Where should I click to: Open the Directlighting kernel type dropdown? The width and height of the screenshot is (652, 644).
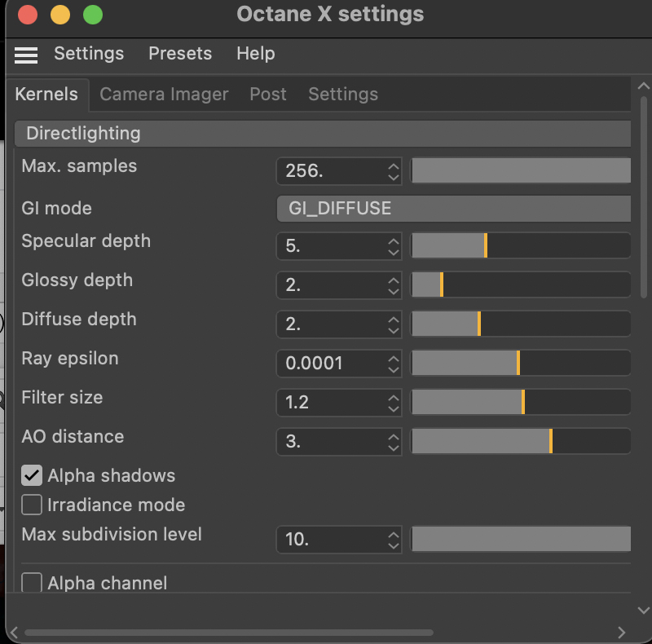click(x=323, y=134)
